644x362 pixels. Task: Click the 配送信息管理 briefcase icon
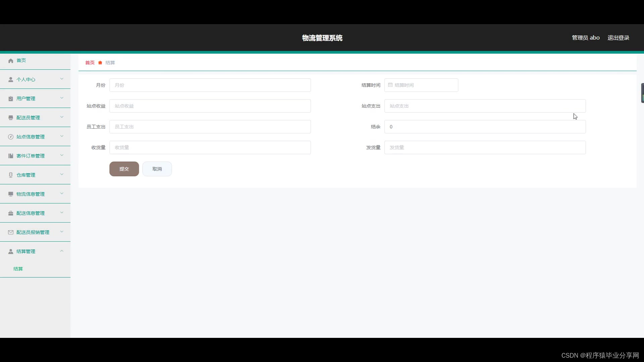click(x=11, y=213)
